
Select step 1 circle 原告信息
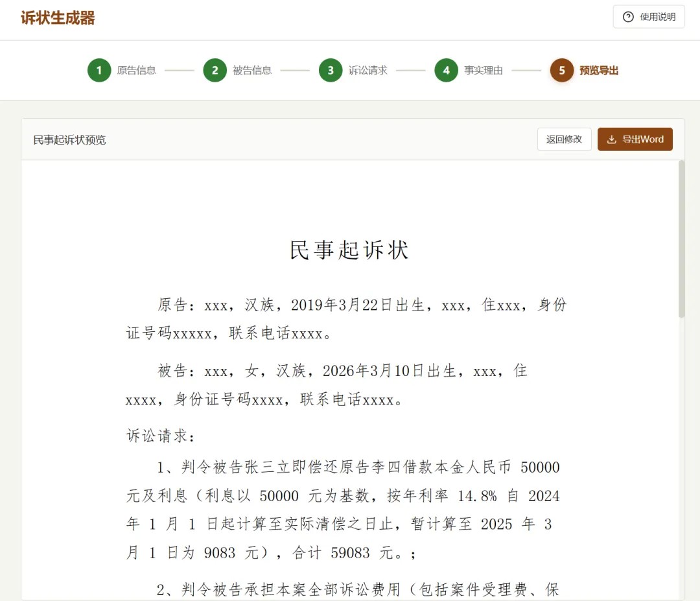(99, 70)
